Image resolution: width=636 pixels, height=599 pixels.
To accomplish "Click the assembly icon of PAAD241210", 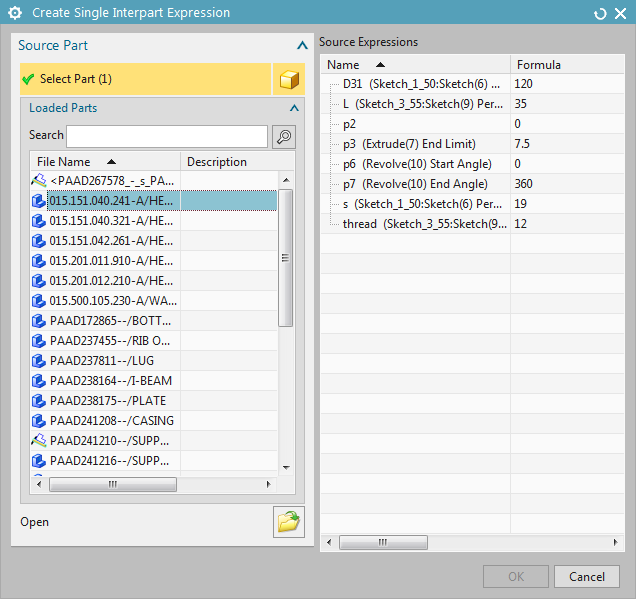I will [x=39, y=440].
